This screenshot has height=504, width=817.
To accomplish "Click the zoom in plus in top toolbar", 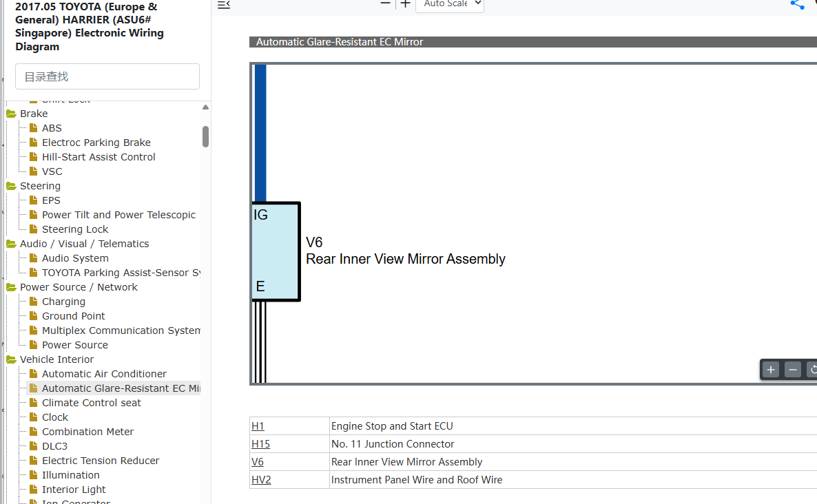I will [x=405, y=4].
